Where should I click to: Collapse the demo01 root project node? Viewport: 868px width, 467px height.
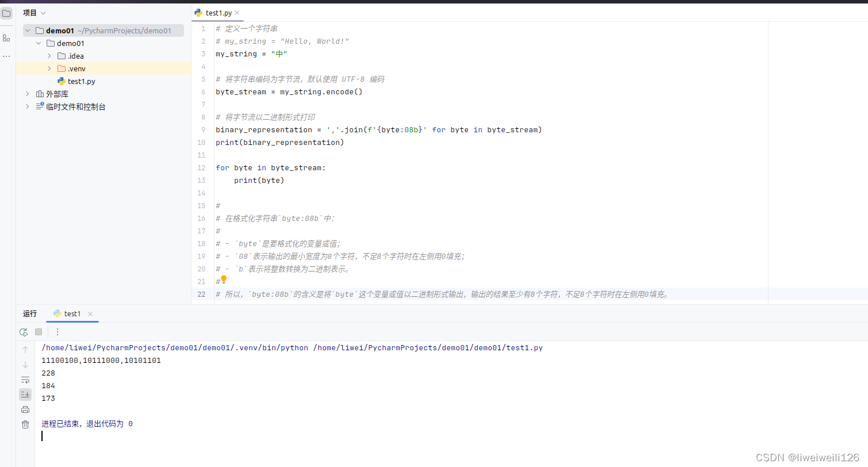click(x=27, y=30)
